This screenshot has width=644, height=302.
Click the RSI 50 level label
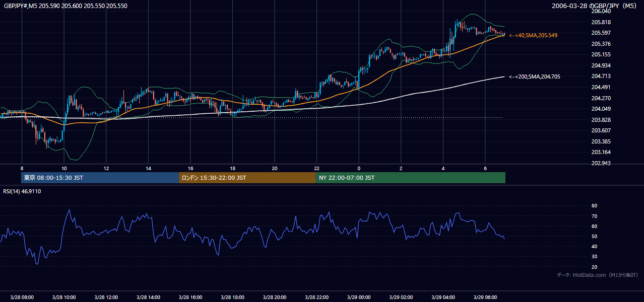coord(595,236)
